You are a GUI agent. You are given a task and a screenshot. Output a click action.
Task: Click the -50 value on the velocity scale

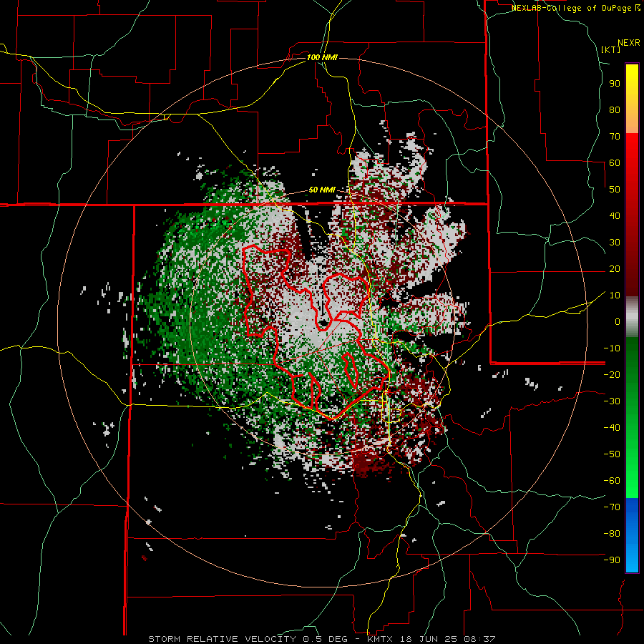point(612,454)
